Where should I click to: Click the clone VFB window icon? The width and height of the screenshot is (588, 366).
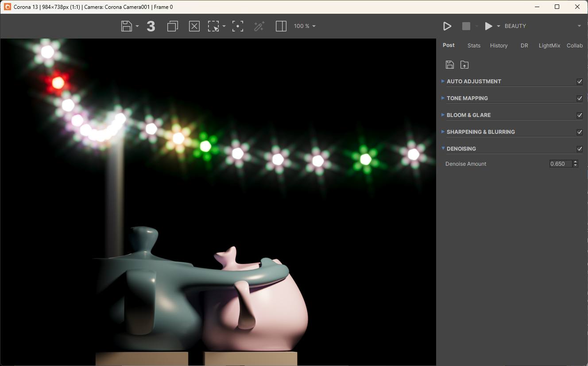tap(173, 26)
